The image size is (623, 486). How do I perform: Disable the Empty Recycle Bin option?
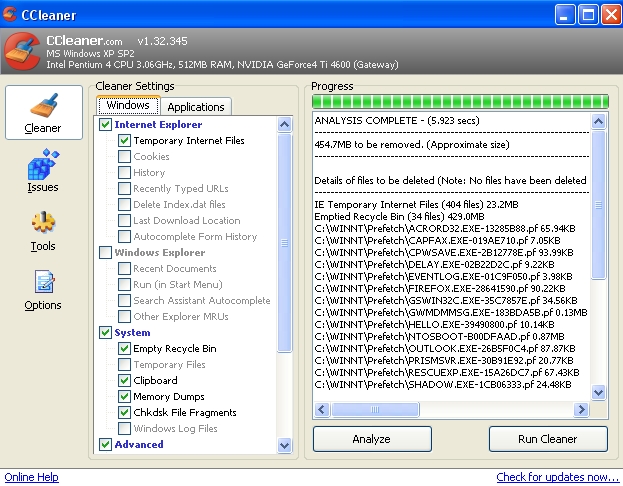point(124,349)
